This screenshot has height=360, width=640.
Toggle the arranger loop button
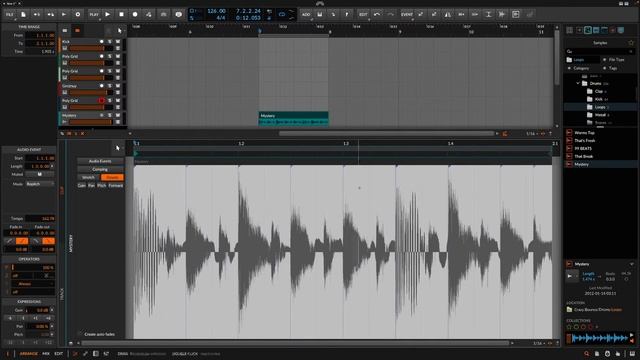282,14
